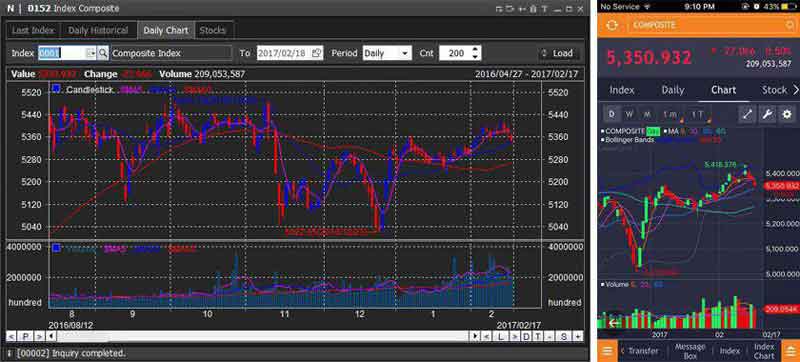Viewport: 800px width, 362px height.
Task: Switch to the Last Index tab
Action: (x=33, y=30)
